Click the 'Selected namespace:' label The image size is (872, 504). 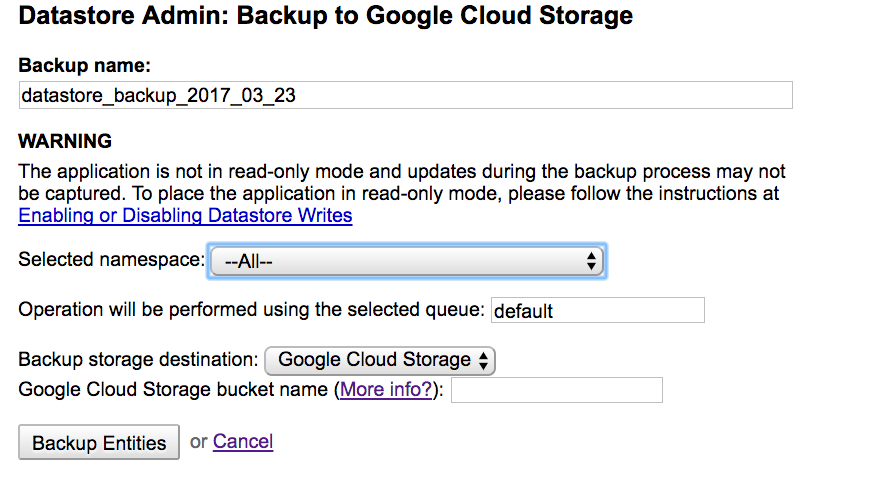110,260
